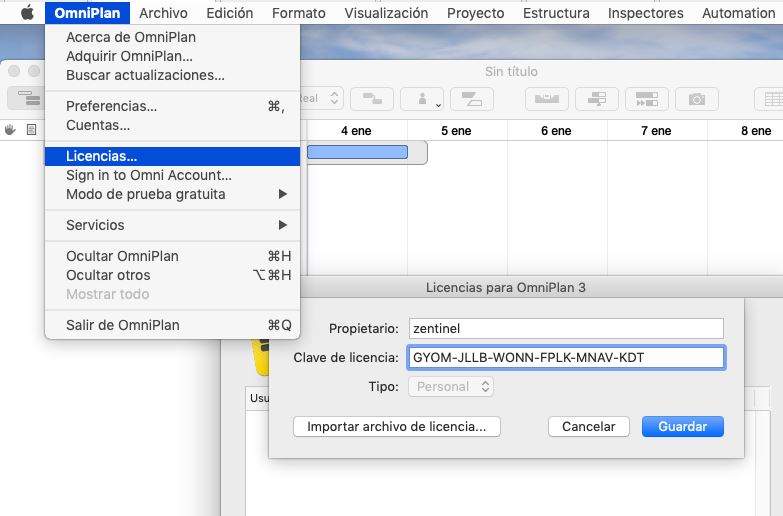Open the Archivo menu

coord(163,12)
